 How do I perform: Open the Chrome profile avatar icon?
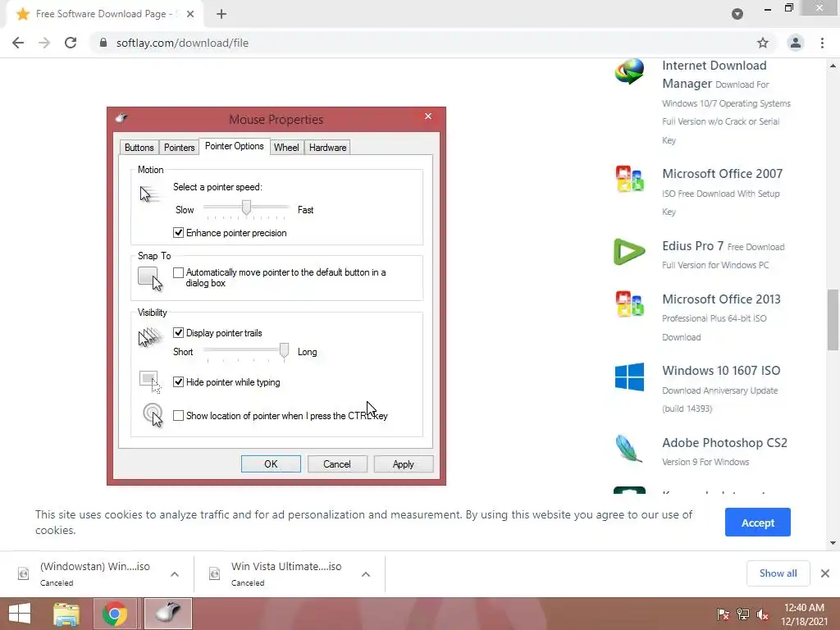[796, 43]
